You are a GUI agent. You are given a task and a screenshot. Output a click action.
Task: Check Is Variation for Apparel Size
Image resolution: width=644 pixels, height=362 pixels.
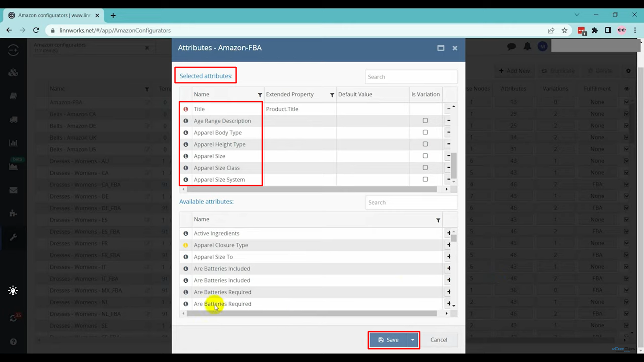point(425,155)
